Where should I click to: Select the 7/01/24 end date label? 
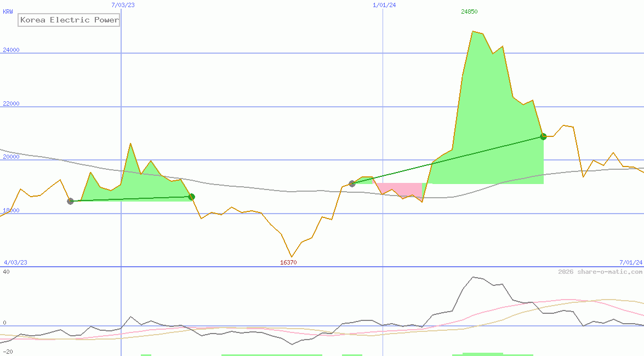point(631,262)
